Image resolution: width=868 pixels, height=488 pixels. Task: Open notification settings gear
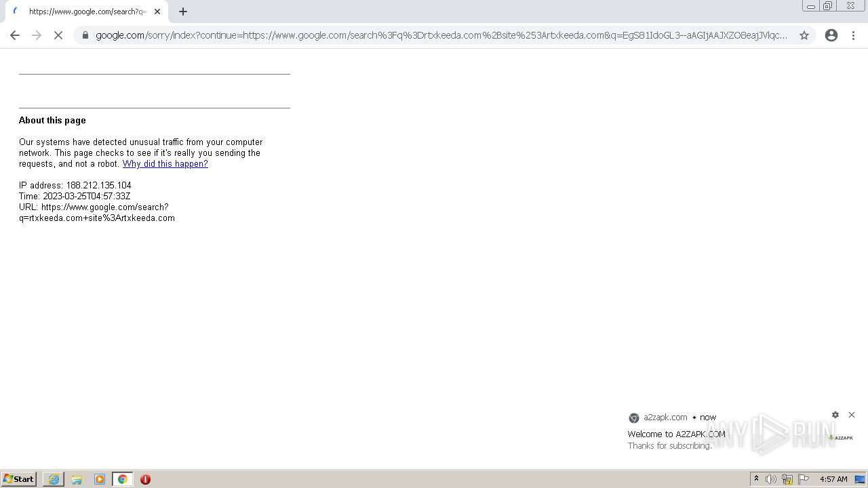[x=835, y=415]
